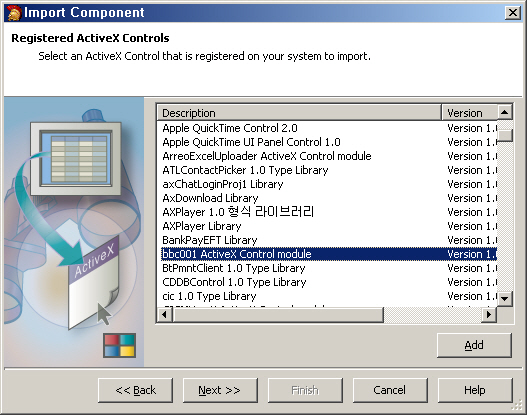Select AXPlayer 1.0 형식 라이브러리 row
The image size is (527, 415).
click(329, 212)
